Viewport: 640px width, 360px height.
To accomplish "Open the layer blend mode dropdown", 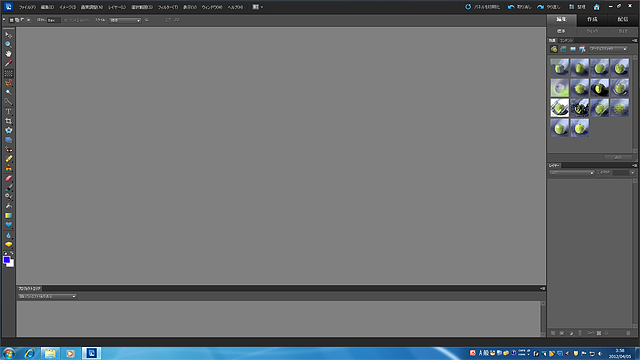I will click(x=571, y=173).
